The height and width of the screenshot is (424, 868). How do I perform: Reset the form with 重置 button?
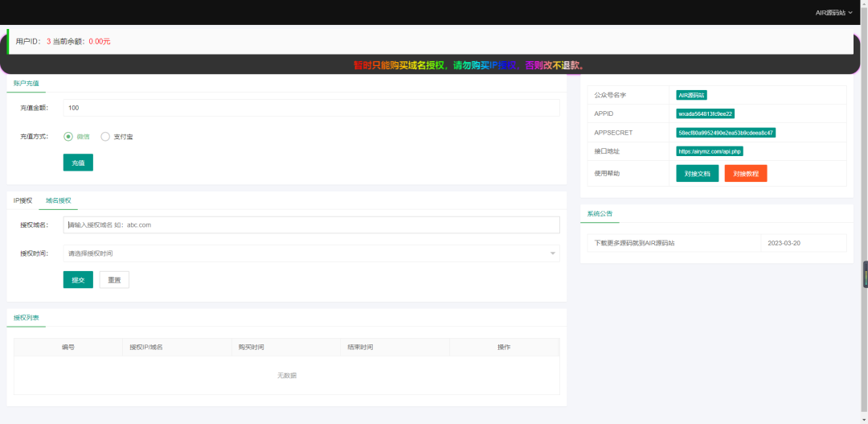click(x=114, y=280)
